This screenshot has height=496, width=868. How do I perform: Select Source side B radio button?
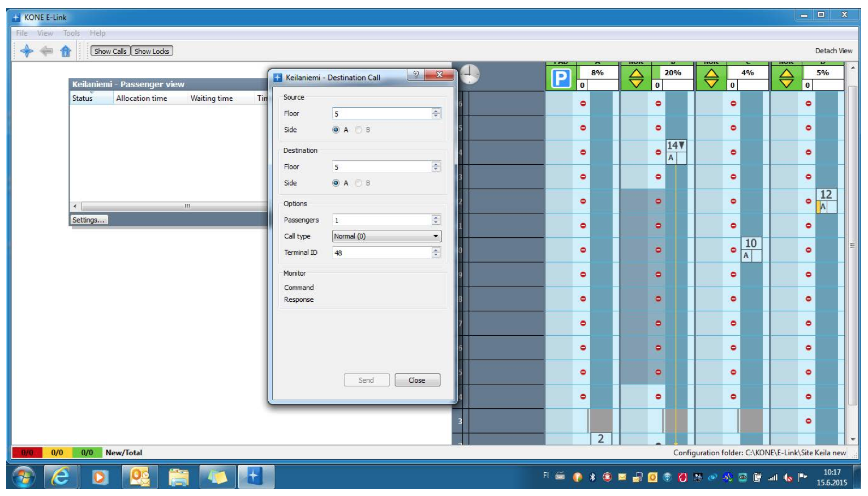[x=358, y=130]
